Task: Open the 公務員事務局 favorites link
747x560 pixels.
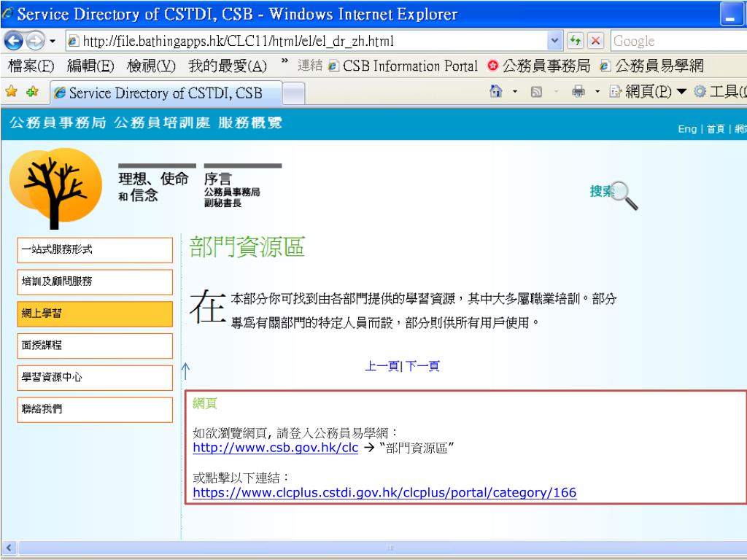Action: (540, 66)
